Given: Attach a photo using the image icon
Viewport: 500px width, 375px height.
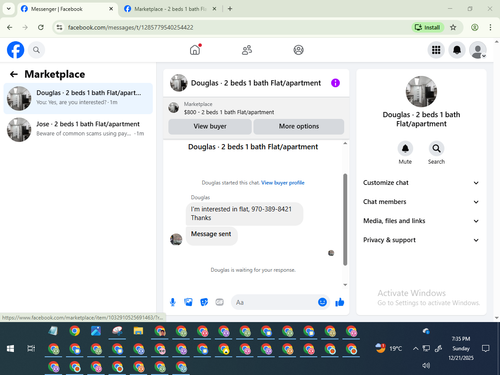Looking at the screenshot, I should (x=188, y=302).
